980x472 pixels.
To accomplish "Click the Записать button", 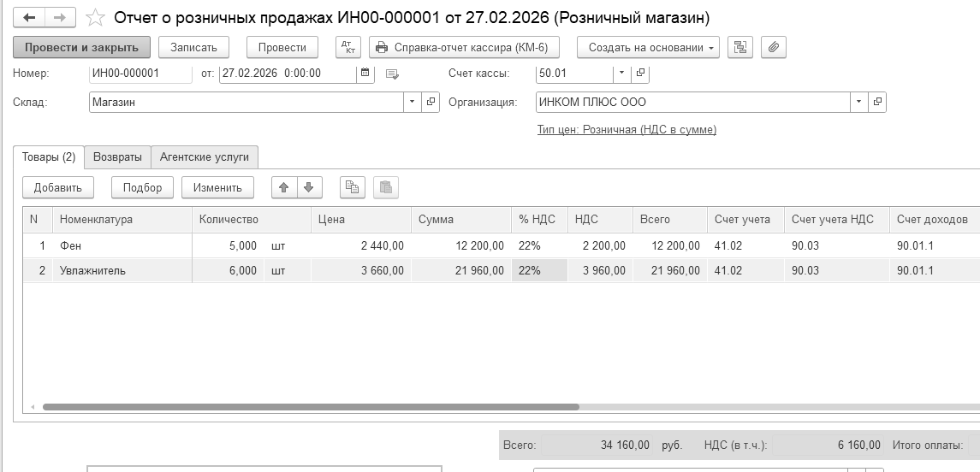I will (x=193, y=47).
